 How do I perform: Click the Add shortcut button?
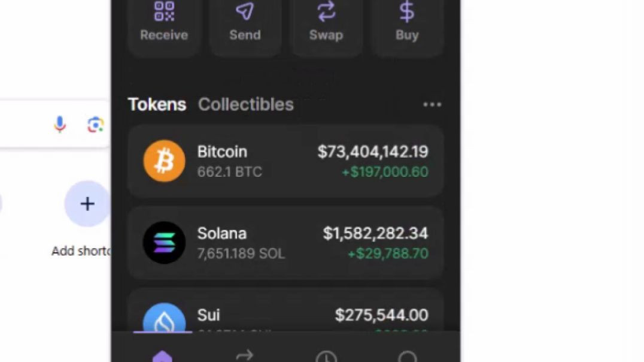click(87, 203)
